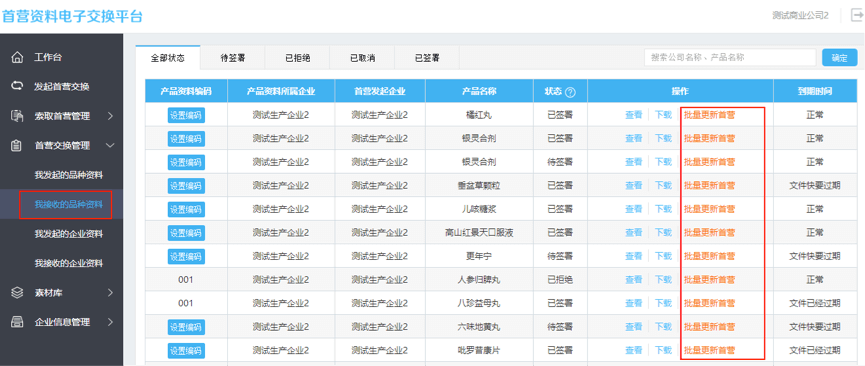
Task: Click the 确定 search button
Action: click(x=840, y=57)
